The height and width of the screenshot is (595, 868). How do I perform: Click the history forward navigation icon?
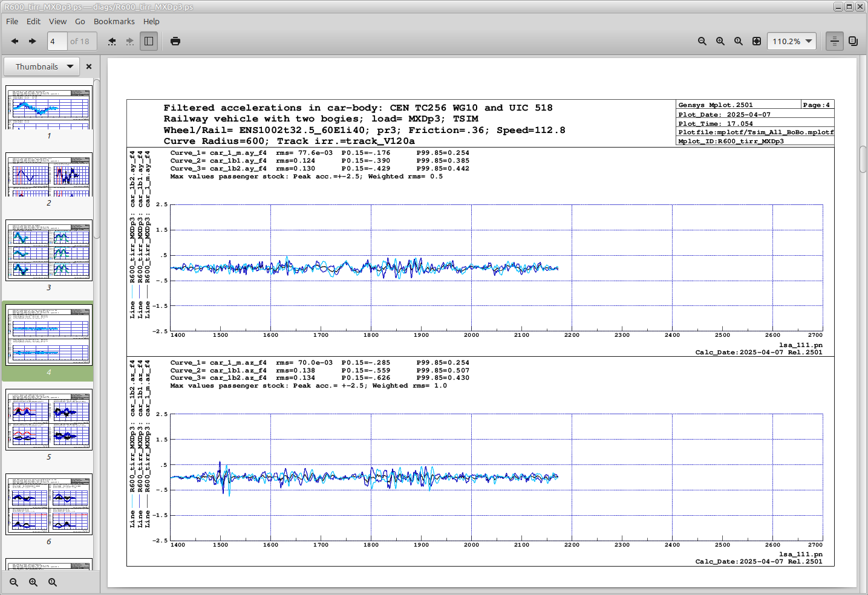tap(130, 41)
